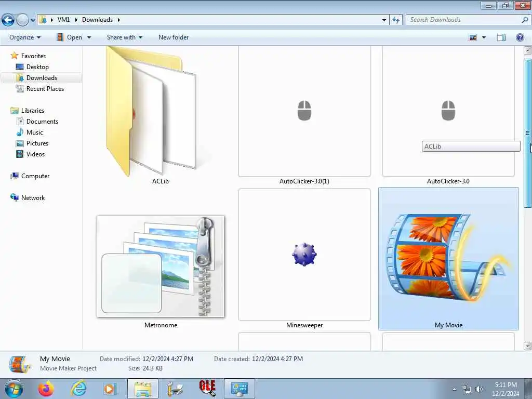Expand the arrow after the Downloads breadcrumb
This screenshot has width=532, height=399.
point(119,20)
